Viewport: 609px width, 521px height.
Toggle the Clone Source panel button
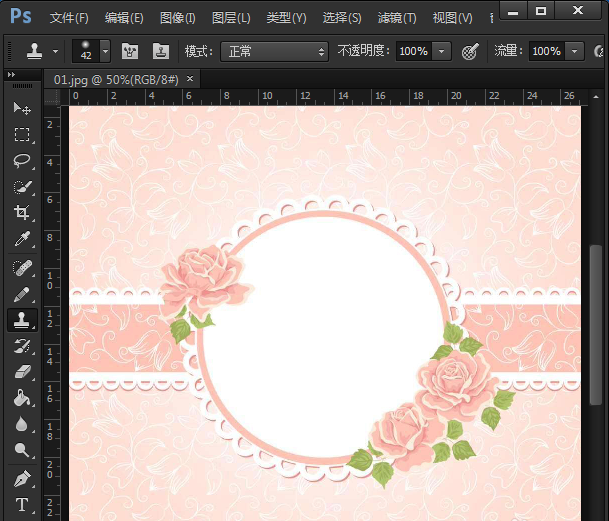(x=160, y=51)
